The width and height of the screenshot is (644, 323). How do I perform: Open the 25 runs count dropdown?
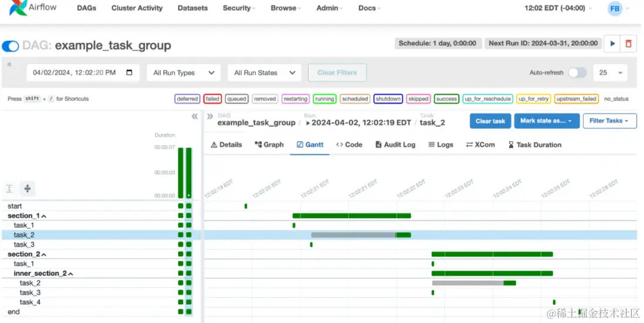pos(611,73)
